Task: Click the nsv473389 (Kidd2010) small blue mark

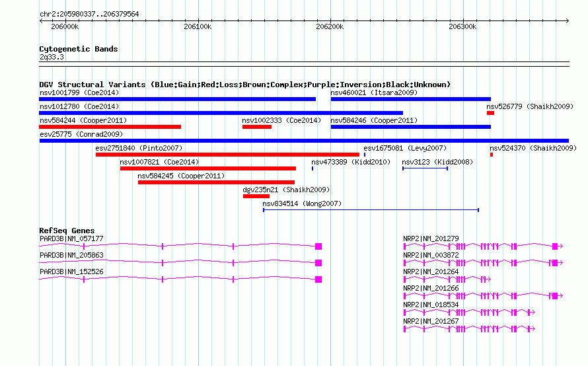Action: 312,168
